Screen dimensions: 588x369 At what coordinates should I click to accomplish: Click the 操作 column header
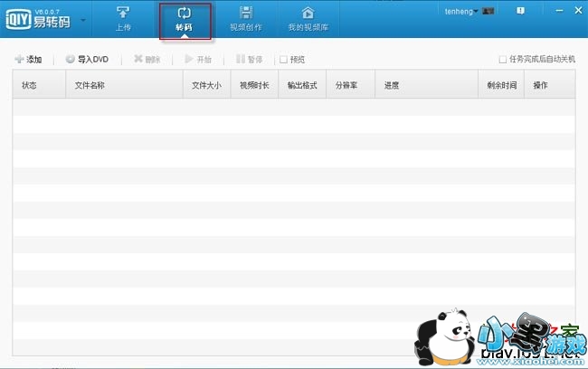[x=549, y=85]
